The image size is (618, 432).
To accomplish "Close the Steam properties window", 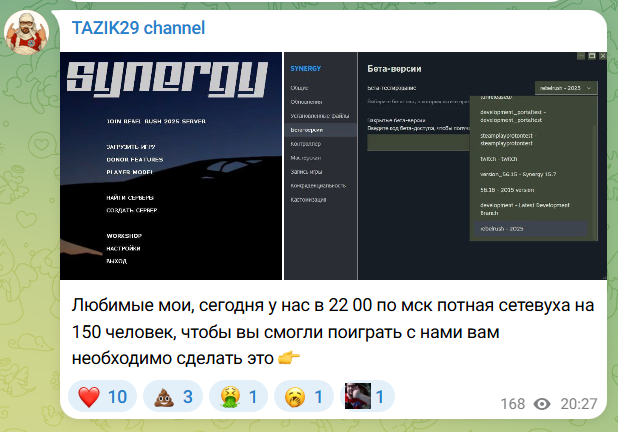I will click(x=603, y=56).
